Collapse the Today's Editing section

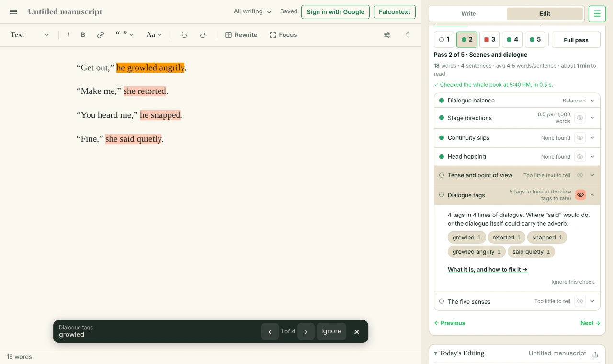tap(436, 353)
